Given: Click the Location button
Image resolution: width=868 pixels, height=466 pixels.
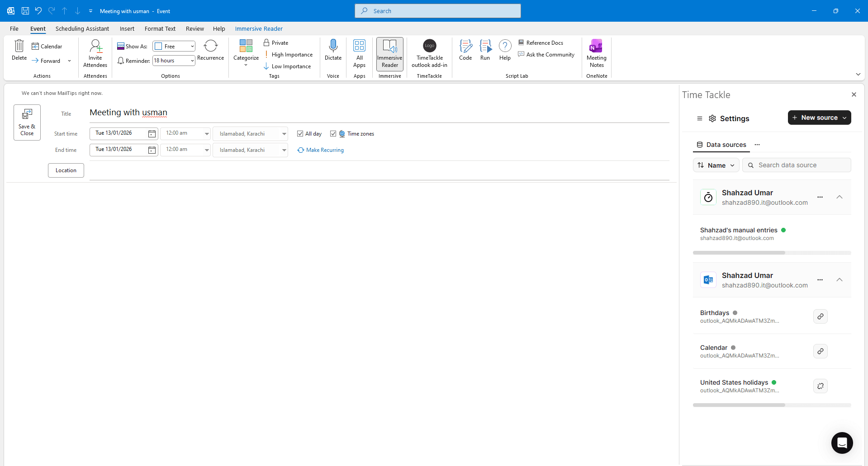Looking at the screenshot, I should (x=66, y=170).
